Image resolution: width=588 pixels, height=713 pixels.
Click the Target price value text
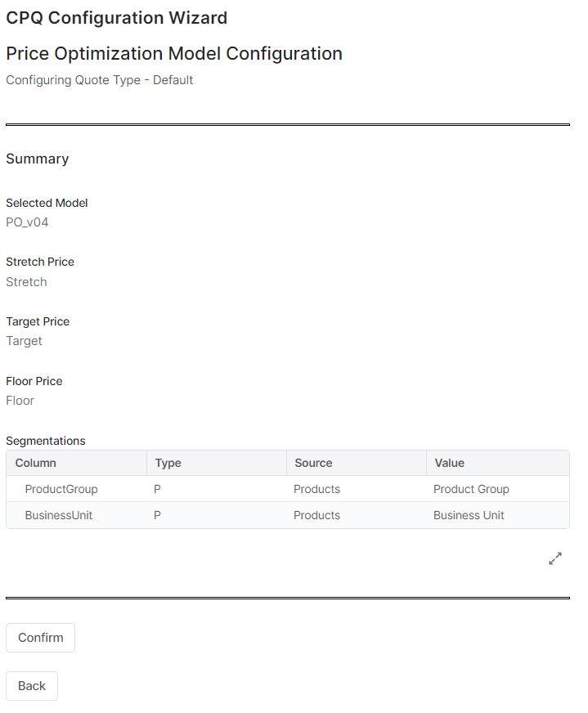coord(24,341)
